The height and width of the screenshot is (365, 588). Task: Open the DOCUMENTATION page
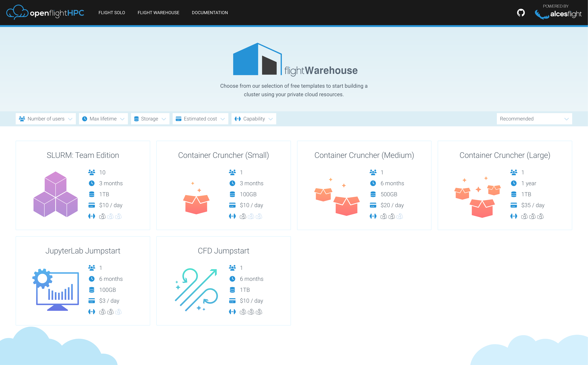[x=210, y=13]
